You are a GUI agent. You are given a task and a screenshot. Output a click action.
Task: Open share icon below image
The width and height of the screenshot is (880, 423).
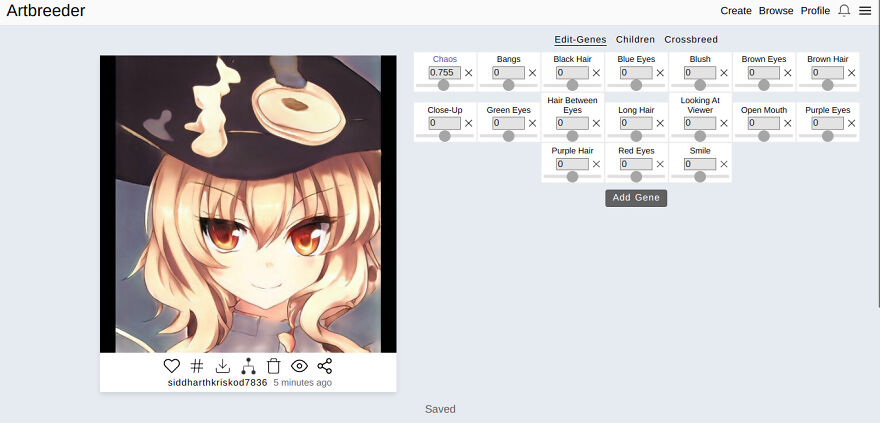tap(324, 366)
